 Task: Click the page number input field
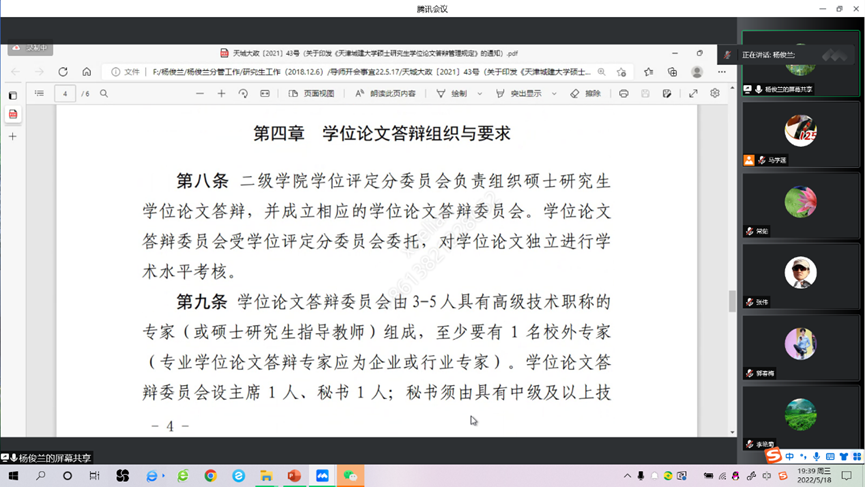(65, 94)
